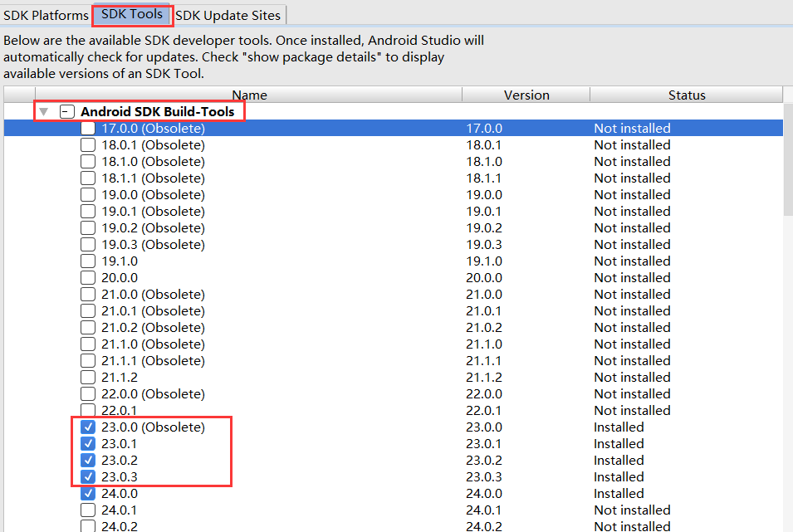793x532 pixels.
Task: Click version cell '24.0.1'
Action: coord(484,510)
